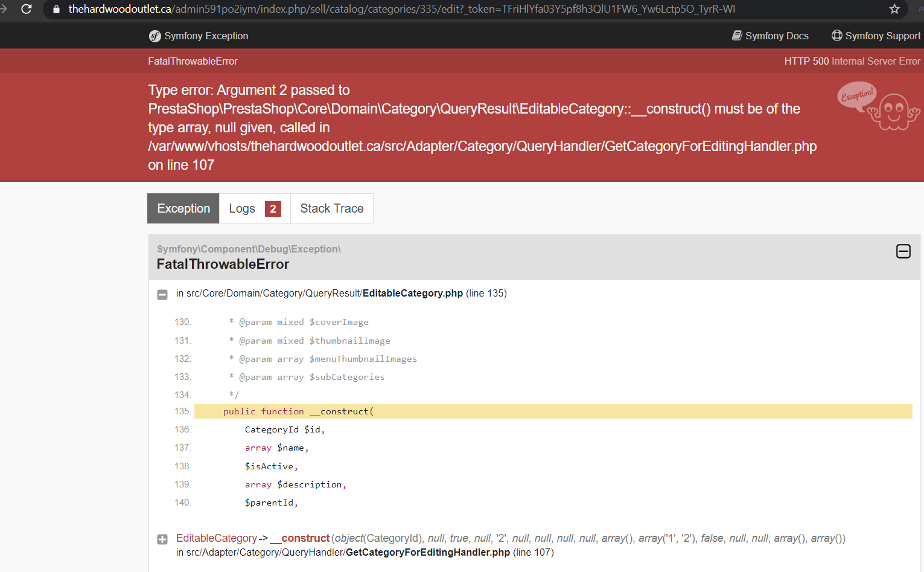
Task: Click code line 'array $description,'
Action: pos(295,484)
